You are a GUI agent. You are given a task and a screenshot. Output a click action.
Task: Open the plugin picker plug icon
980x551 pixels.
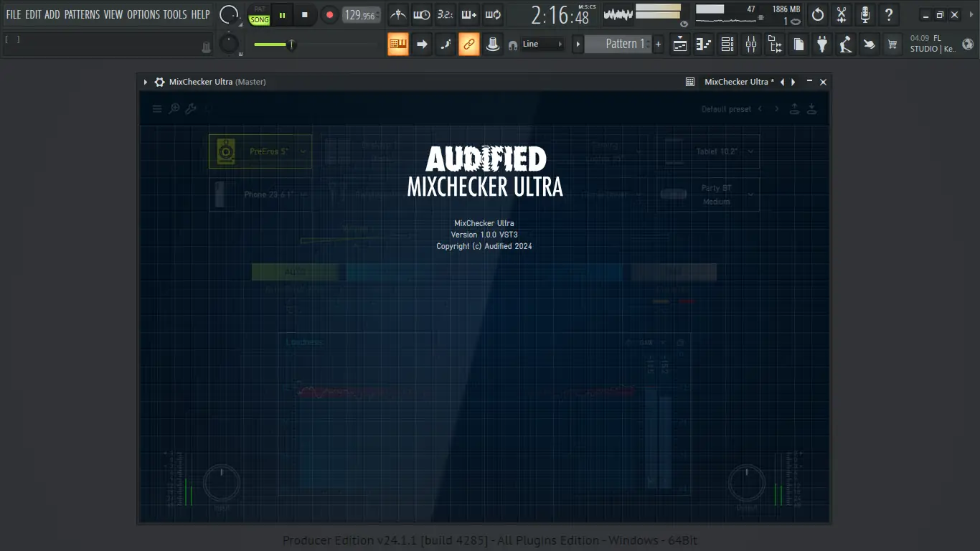pyautogui.click(x=822, y=44)
